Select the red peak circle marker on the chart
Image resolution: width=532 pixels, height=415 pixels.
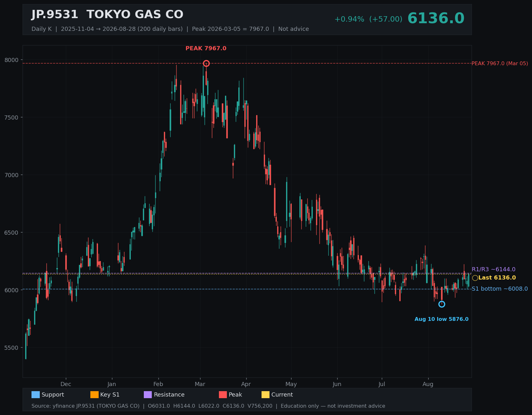pyautogui.click(x=206, y=63)
